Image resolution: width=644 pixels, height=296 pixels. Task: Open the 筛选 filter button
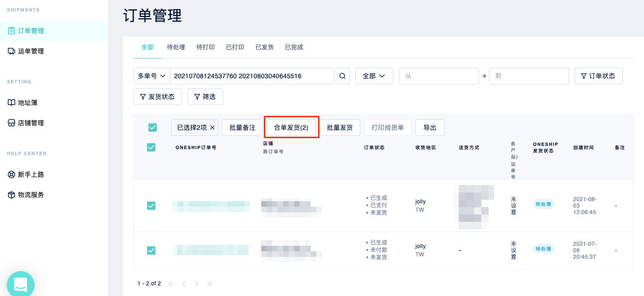205,97
